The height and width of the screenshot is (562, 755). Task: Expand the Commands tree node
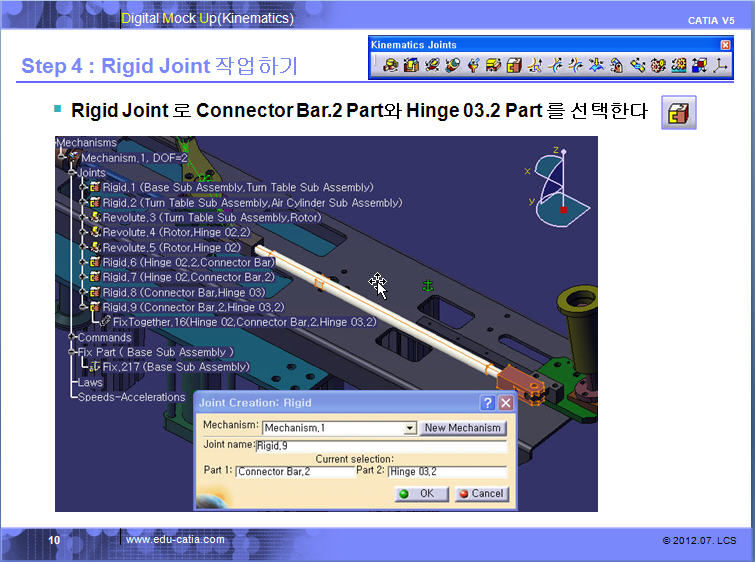(x=72, y=337)
